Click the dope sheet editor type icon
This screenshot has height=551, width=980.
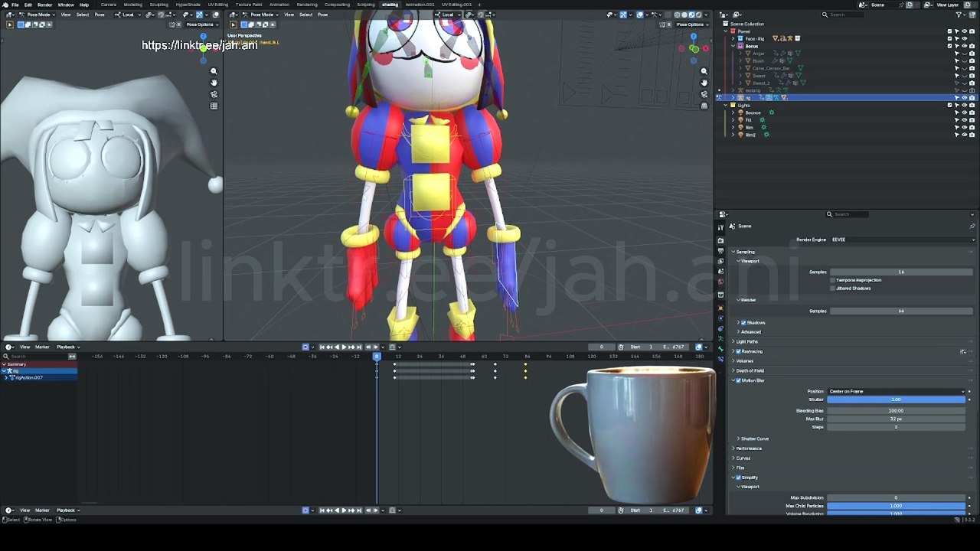8,347
